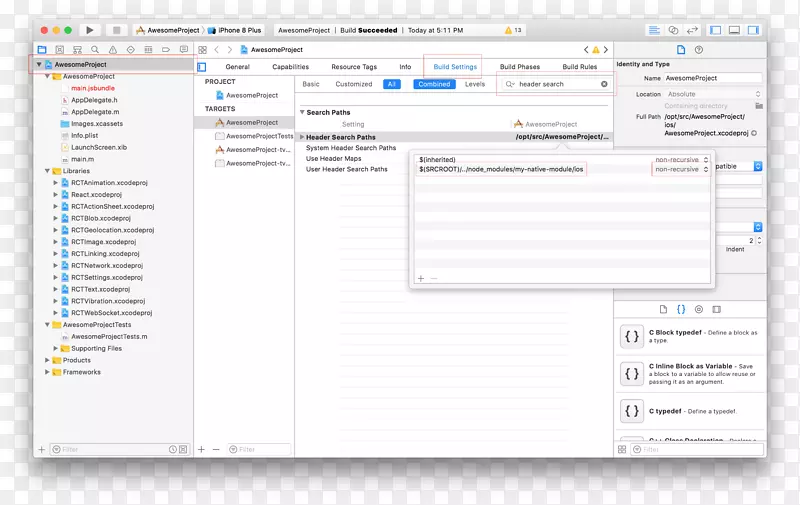Select the Code Snippet library icon
This screenshot has height=505, width=800.
[680, 310]
